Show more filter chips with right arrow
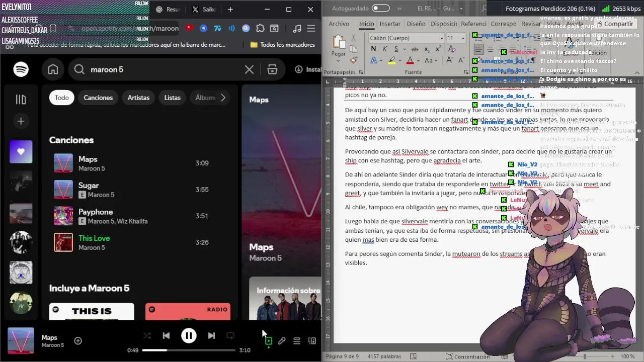 (223, 98)
